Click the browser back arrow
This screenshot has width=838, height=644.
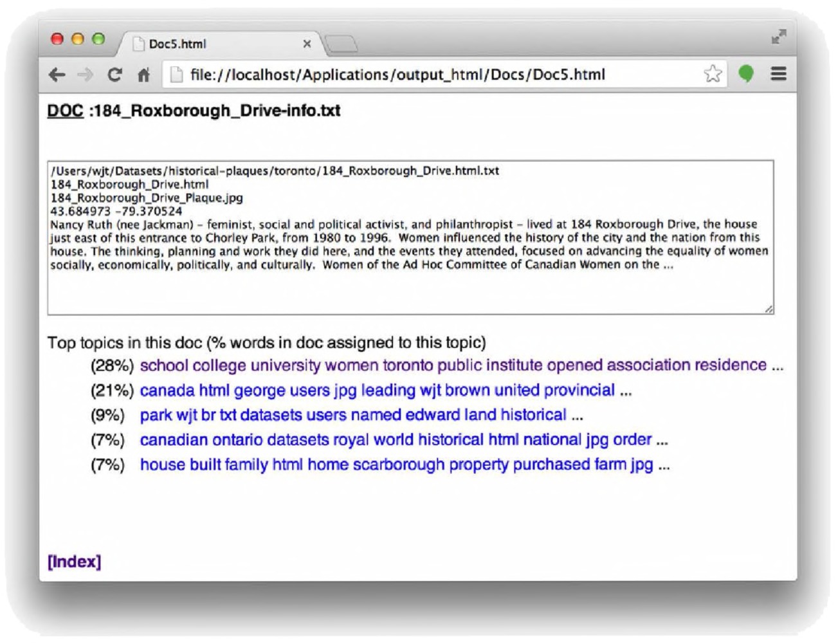coord(57,75)
